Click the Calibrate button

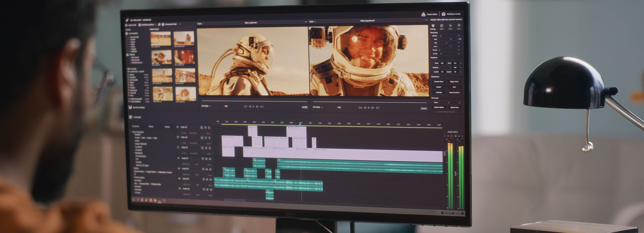click(x=439, y=92)
